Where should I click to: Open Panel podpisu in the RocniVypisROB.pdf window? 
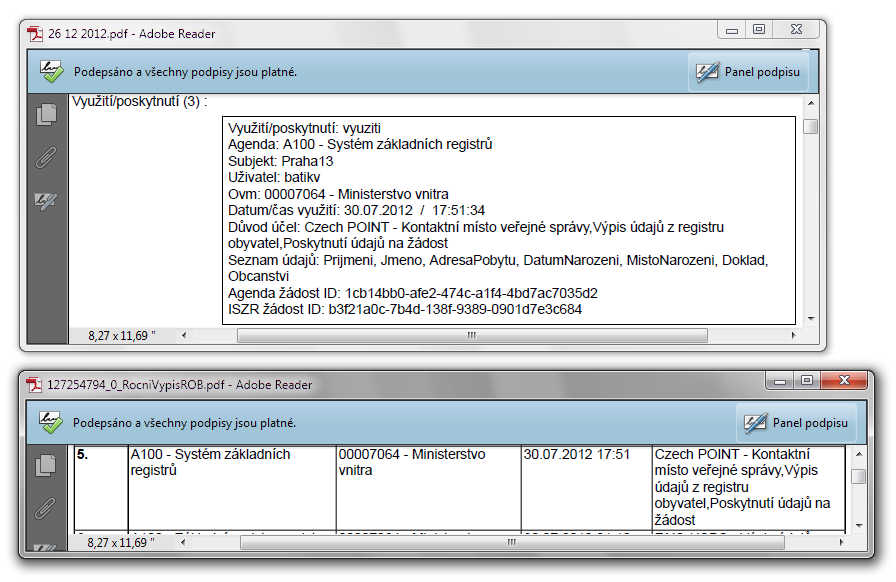[x=797, y=423]
